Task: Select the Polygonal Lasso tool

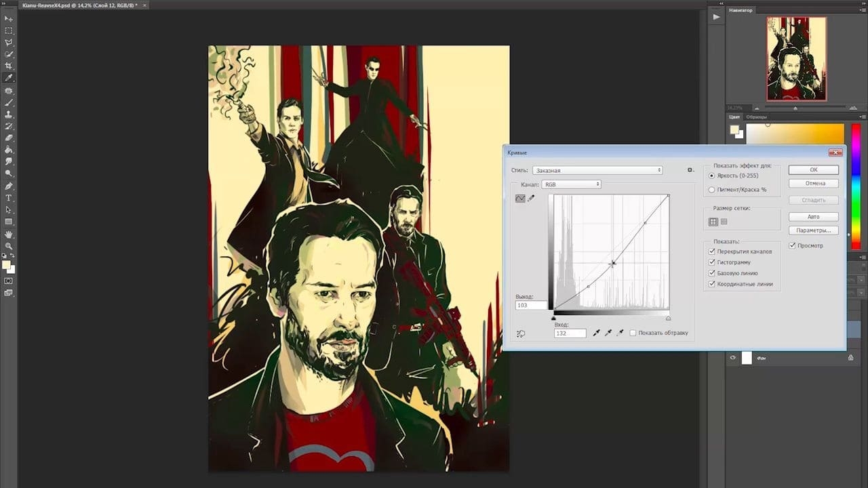Action: point(9,42)
